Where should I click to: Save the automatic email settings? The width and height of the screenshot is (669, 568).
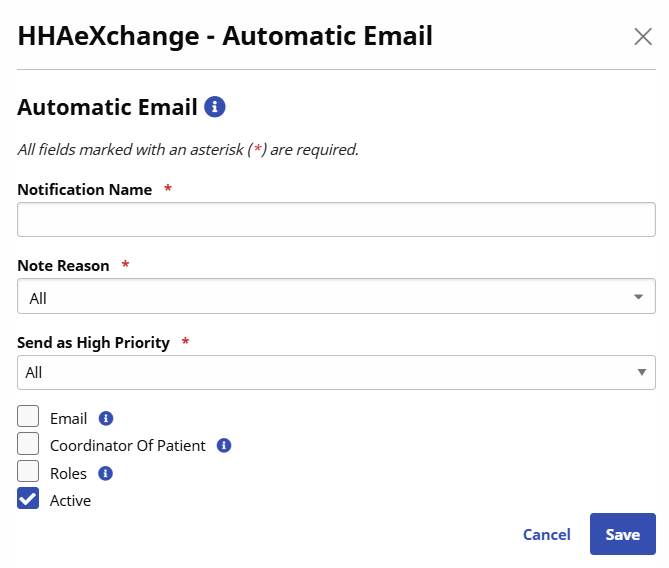[622, 534]
